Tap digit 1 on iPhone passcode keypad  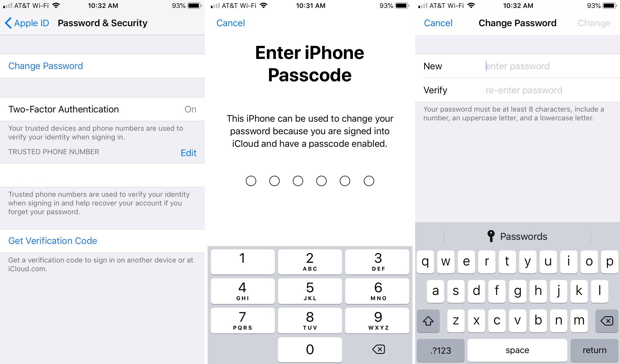[242, 262]
